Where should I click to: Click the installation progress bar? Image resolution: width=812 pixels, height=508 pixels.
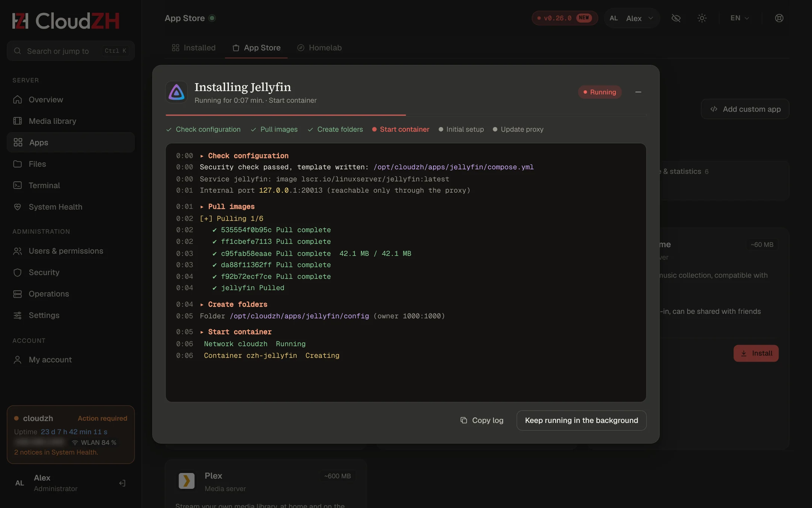pos(406,115)
